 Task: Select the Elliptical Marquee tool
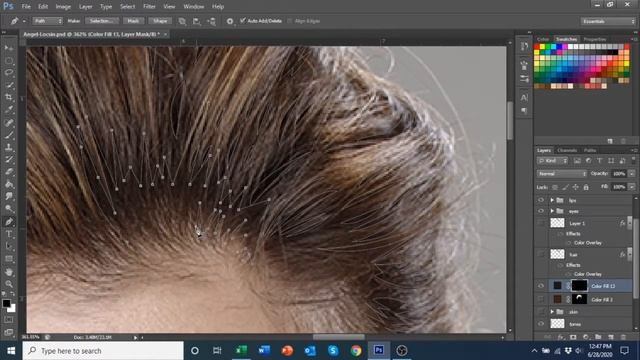click(x=9, y=61)
